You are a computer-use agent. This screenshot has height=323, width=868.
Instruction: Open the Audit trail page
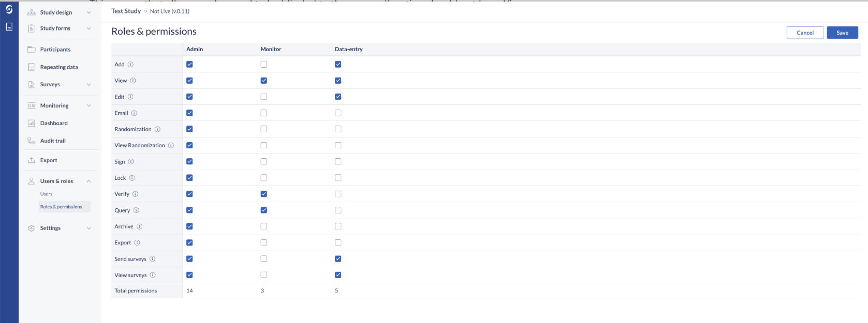coord(53,141)
